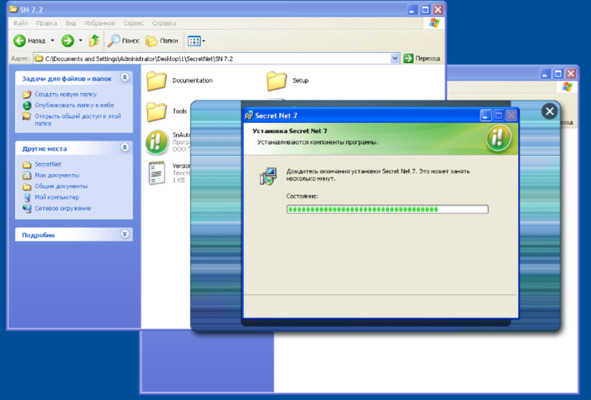Click the installer package icon in dialog
The width and height of the screenshot is (591, 400).
(268, 176)
